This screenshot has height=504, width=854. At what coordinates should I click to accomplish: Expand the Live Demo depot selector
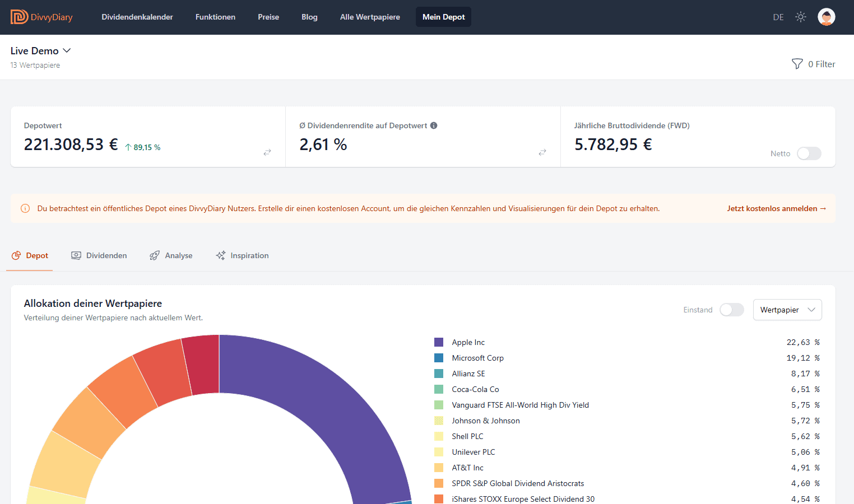point(41,51)
